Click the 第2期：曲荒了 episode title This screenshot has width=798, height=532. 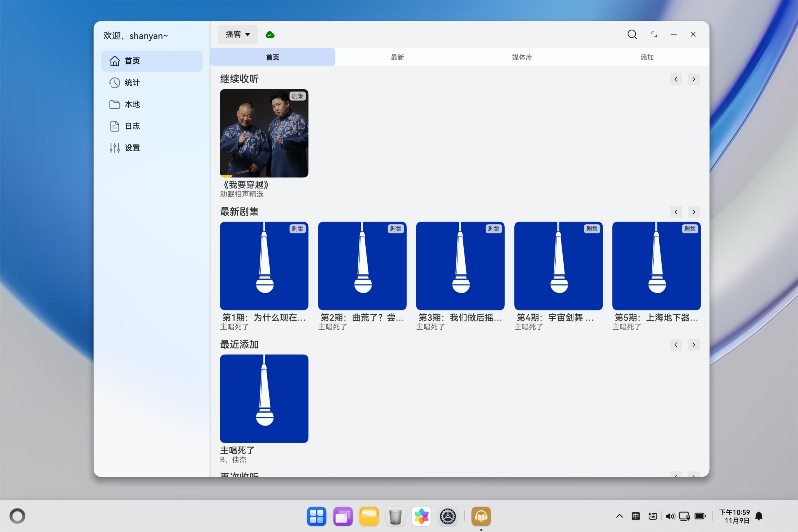362,318
